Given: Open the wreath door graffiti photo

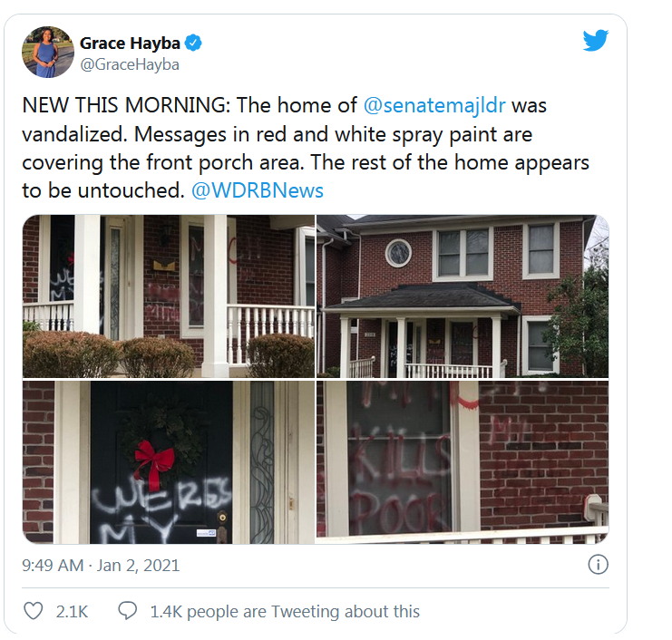Looking at the screenshot, I should [x=169, y=462].
